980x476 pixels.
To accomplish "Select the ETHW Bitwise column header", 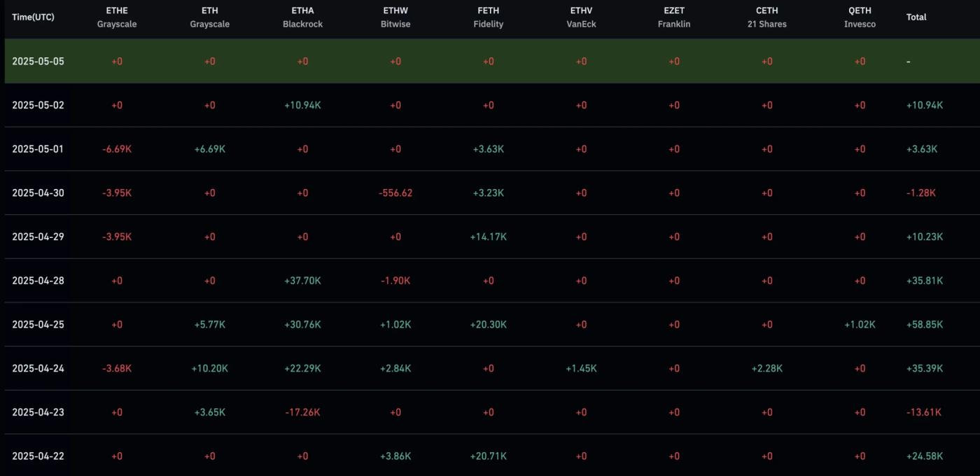I will pos(395,17).
